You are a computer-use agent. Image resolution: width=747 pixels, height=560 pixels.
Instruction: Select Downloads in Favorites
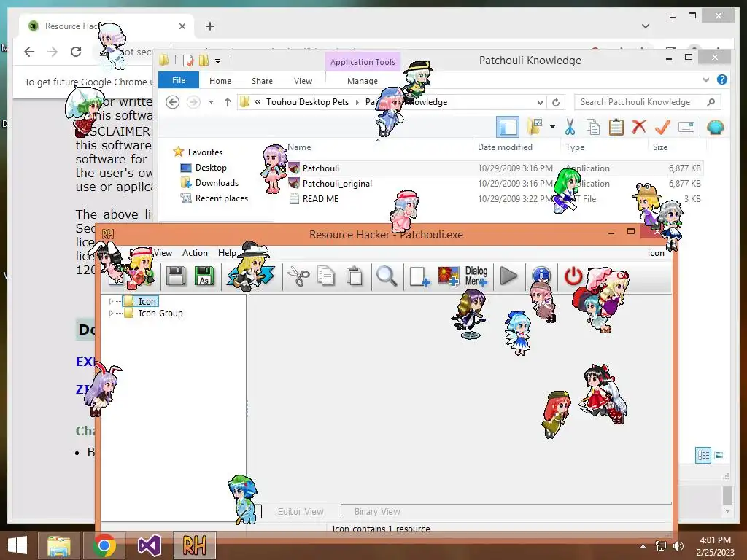coord(217,183)
